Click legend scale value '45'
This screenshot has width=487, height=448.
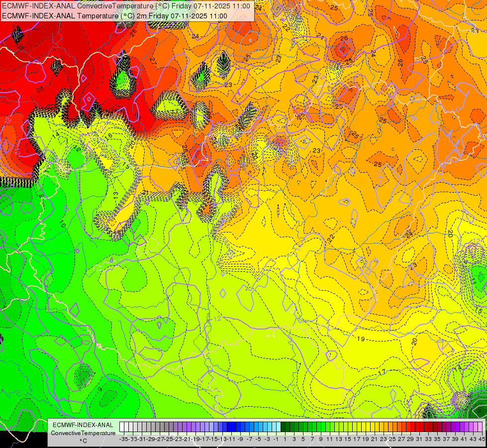(482, 439)
